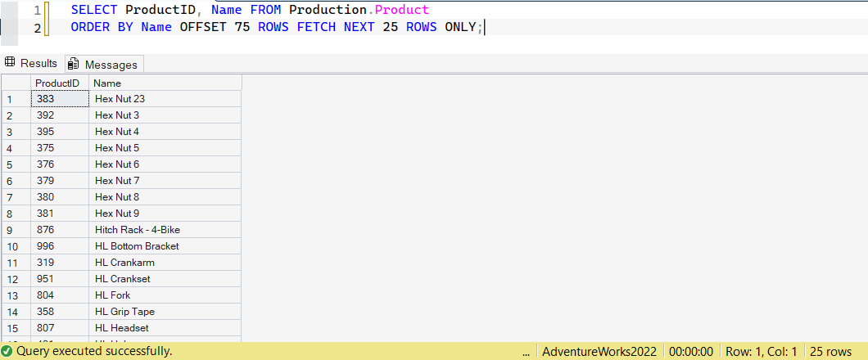
Task: Select cell Hex Nut 8
Action: (x=165, y=197)
